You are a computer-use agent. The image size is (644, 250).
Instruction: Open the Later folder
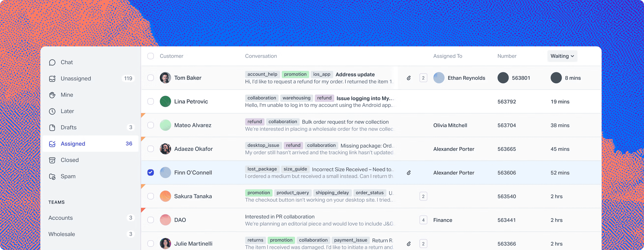90,111
